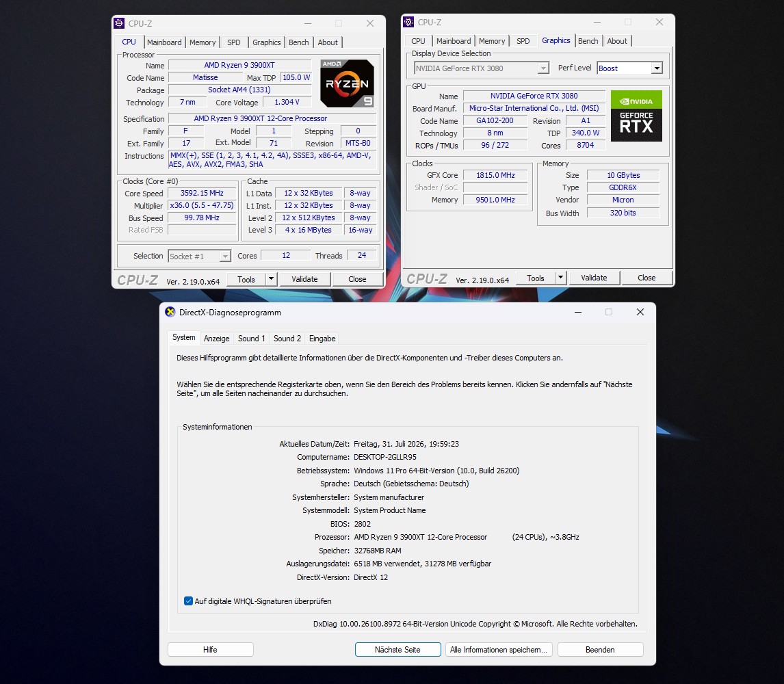Click the memory Type value GDDR6X

point(623,187)
